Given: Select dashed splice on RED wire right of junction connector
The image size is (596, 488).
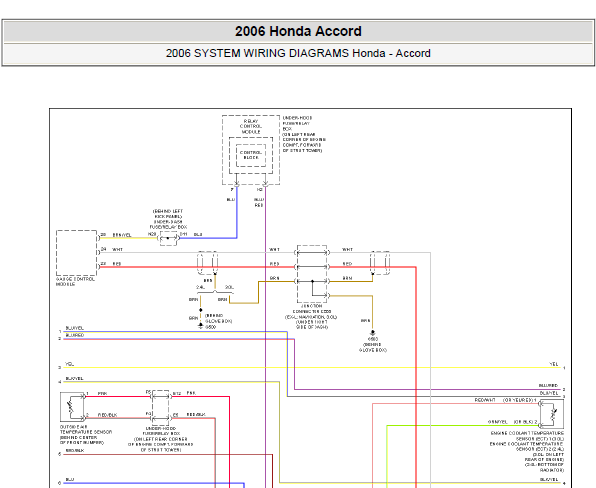Looking at the screenshot, I should coord(380,263).
